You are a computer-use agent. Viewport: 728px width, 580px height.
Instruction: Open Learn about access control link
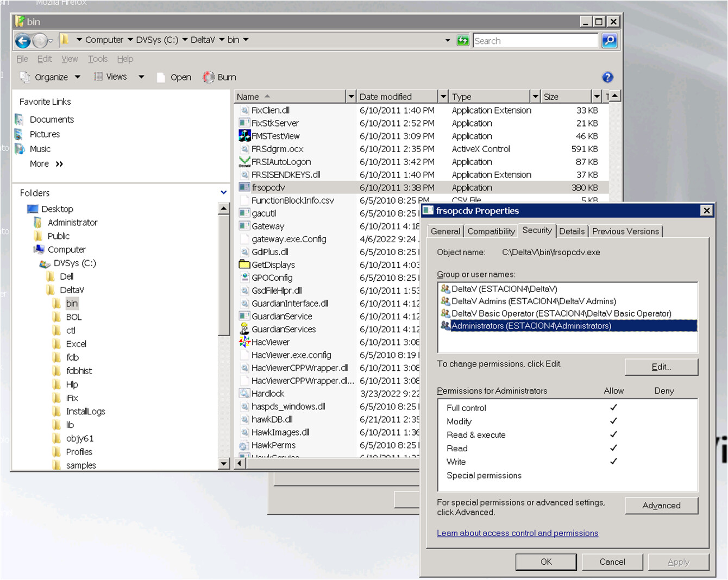tap(517, 533)
